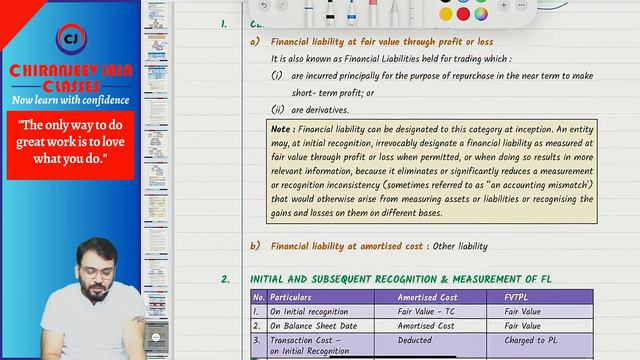This screenshot has width=640, height=360.
Task: Click the red quote box about great work
Action: (70, 146)
